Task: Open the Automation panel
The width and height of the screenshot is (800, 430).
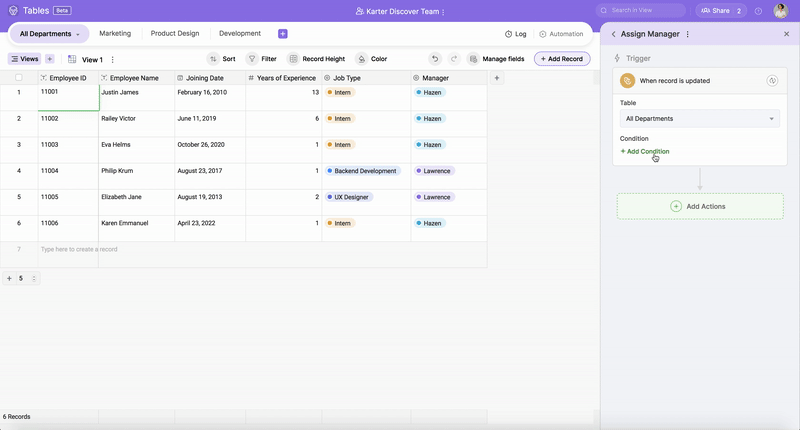Action: [561, 34]
